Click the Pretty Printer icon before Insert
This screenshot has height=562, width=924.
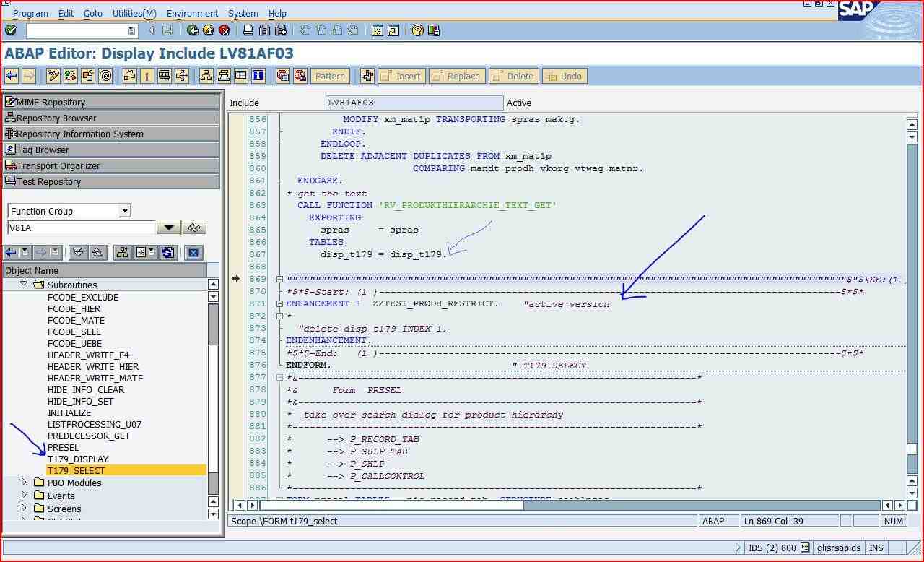click(x=367, y=76)
